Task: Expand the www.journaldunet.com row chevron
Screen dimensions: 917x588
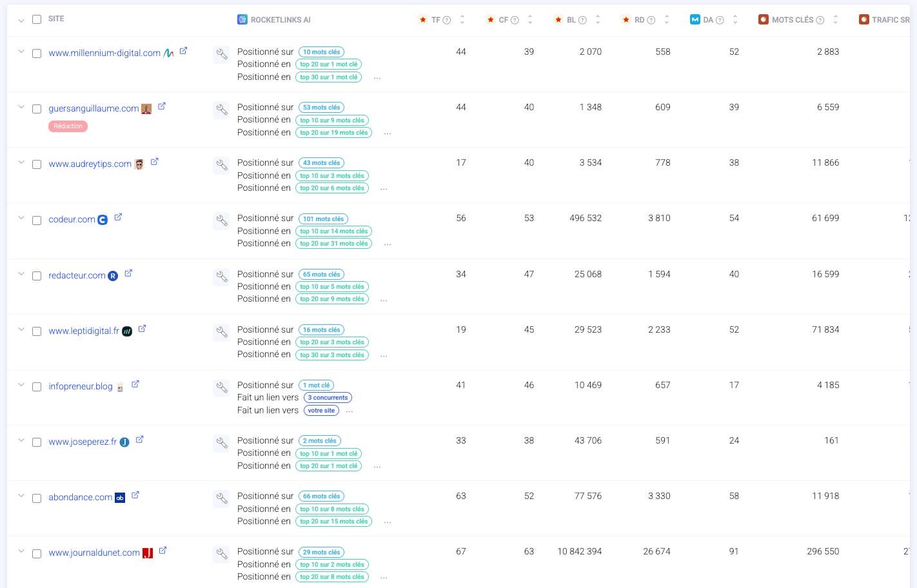Action: coord(21,551)
